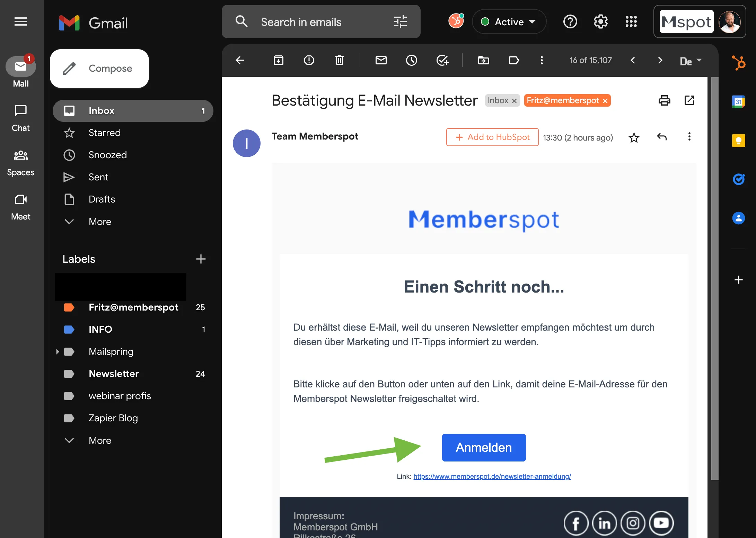Remove the Inbox label tag
Viewport: 756px width, 538px height.
tap(514, 101)
